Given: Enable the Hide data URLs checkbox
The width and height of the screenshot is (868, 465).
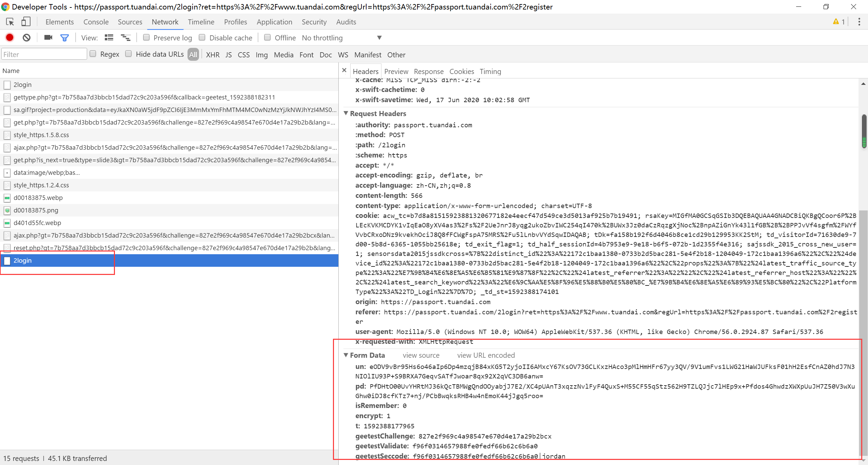Looking at the screenshot, I should 129,54.
